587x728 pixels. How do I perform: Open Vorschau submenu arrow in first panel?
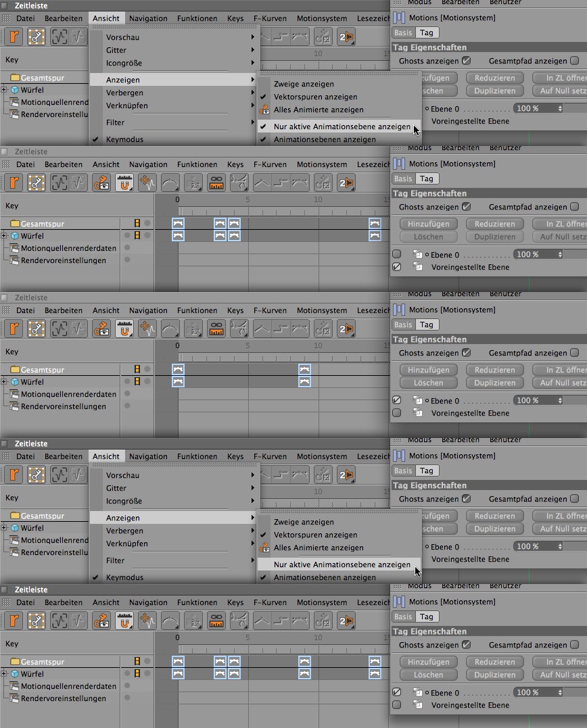pos(253,37)
